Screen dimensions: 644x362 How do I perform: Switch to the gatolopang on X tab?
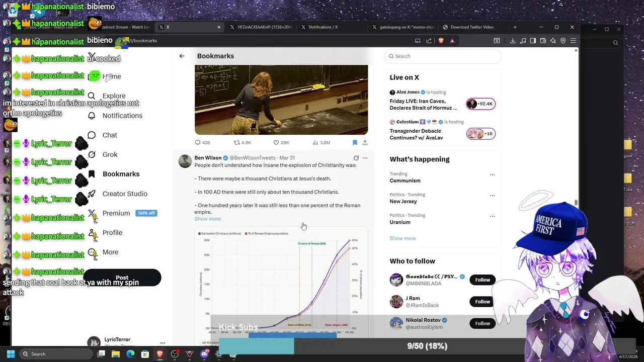[404, 27]
